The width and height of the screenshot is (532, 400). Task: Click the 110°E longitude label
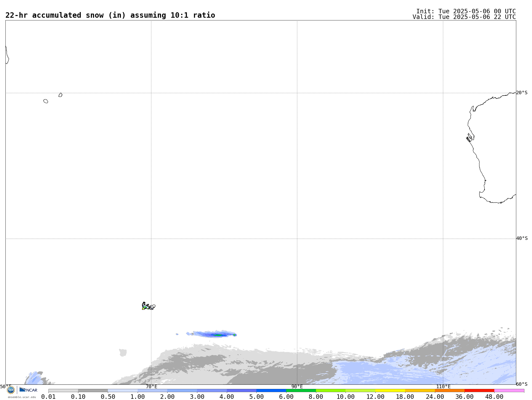tap(443, 386)
